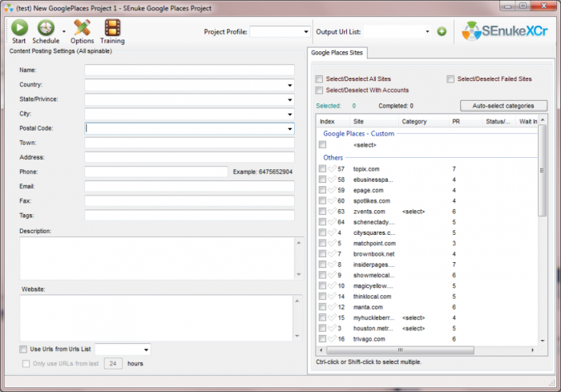Click the <select> category for houston.metr...
Screen dimensions: 561x392
point(414,329)
